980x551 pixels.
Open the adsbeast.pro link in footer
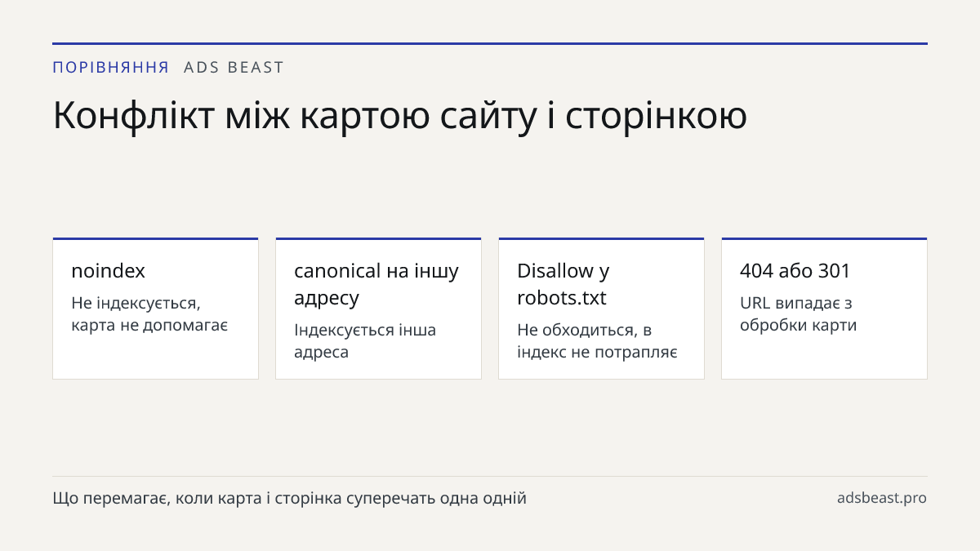tap(882, 498)
